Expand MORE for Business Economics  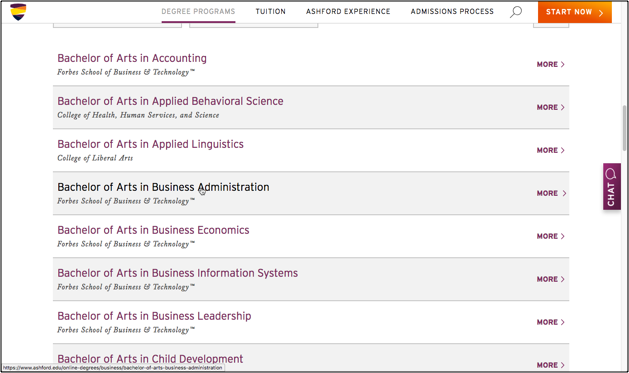(x=550, y=236)
